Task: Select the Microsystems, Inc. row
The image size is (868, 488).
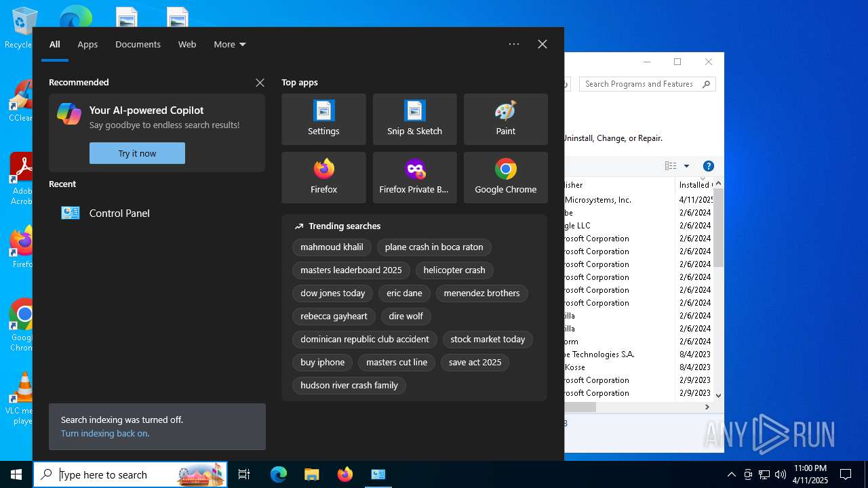Action: point(639,200)
